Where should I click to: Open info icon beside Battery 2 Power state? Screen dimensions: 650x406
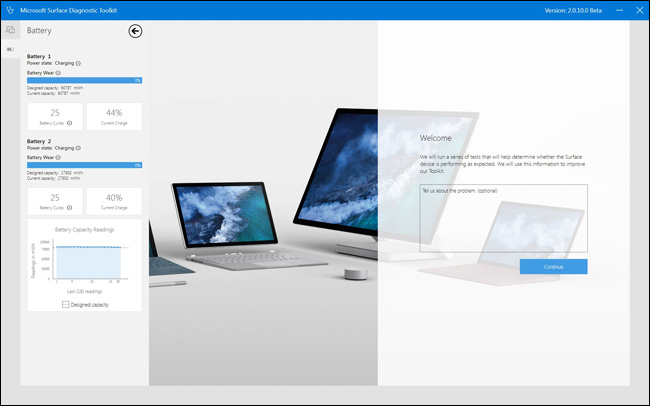pyautogui.click(x=78, y=148)
